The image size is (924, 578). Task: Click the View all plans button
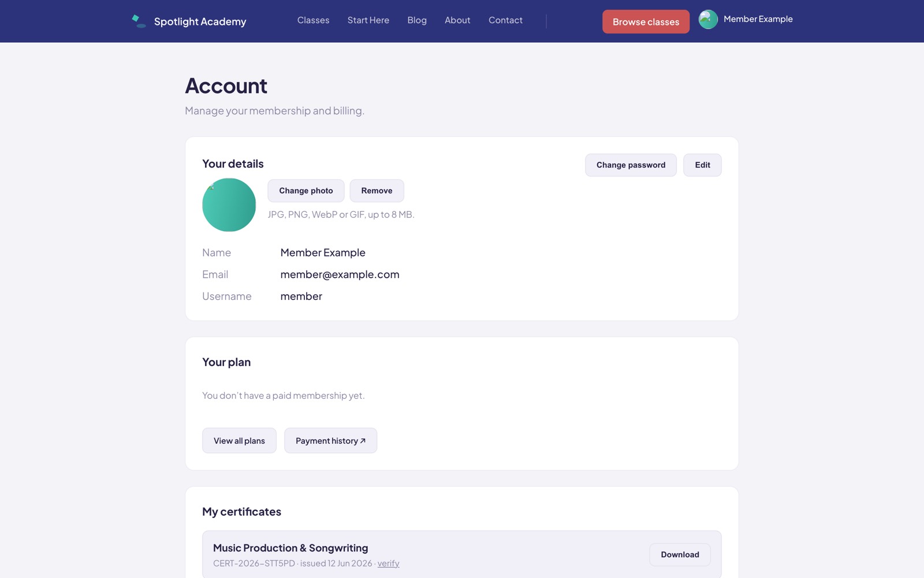[239, 440]
